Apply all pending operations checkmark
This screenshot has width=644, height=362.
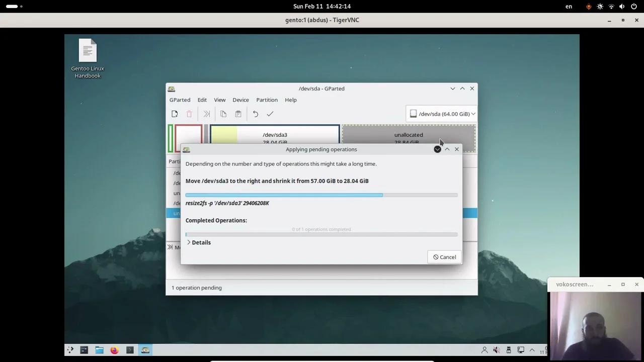pyautogui.click(x=270, y=114)
